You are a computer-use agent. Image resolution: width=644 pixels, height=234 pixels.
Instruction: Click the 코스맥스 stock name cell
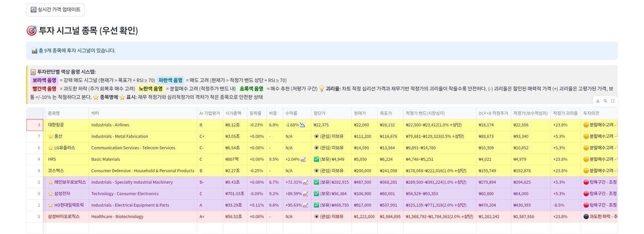pos(66,171)
